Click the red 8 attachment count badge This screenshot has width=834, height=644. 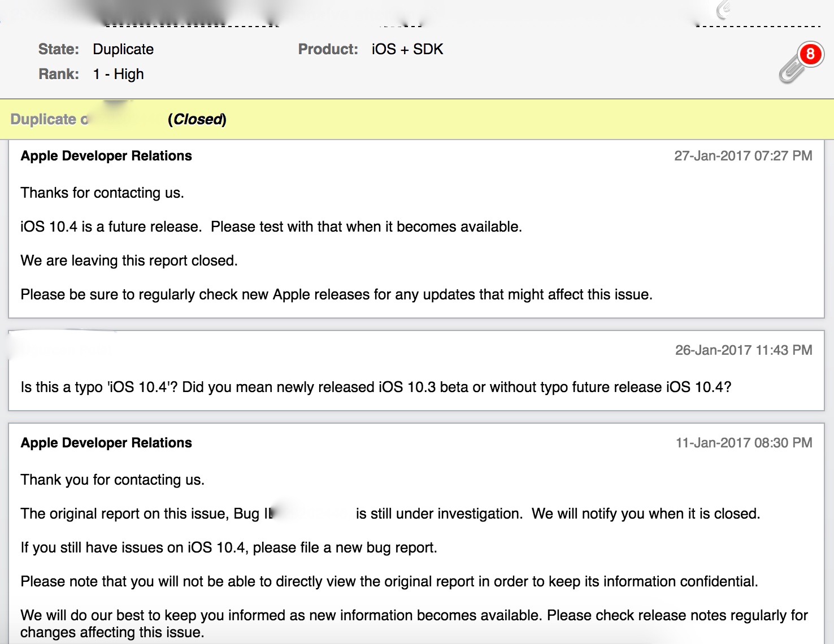click(811, 54)
